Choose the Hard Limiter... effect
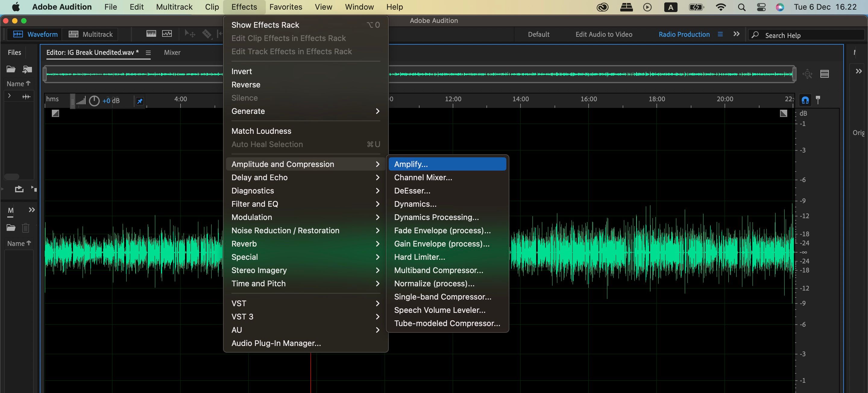Viewport: 868px width, 393px height. point(420,257)
